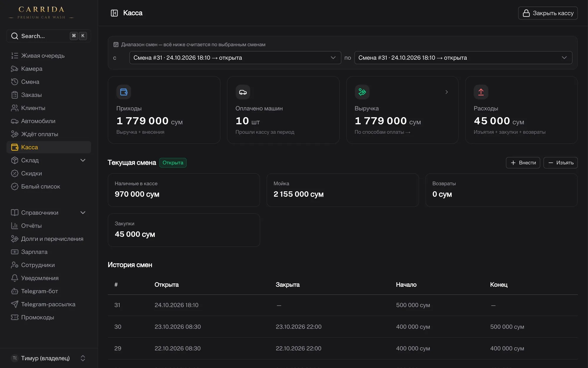Image resolution: width=588 pixels, height=368 pixels.
Task: Open the Тимур (владелец) account switcher
Action: tap(49, 358)
